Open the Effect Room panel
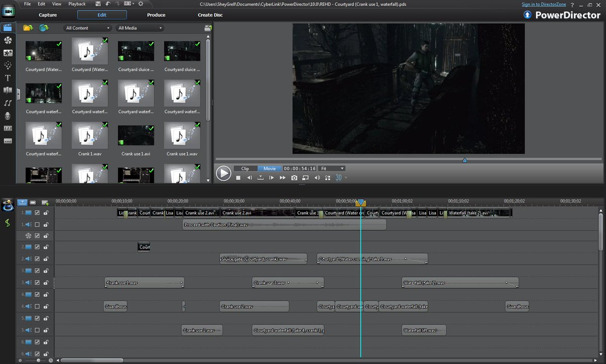This screenshot has width=606, height=364. pos(8,40)
